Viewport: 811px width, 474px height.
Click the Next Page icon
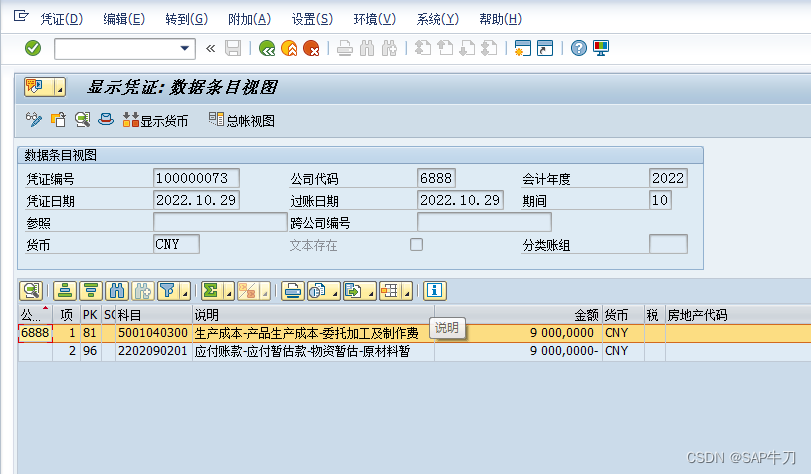point(467,48)
